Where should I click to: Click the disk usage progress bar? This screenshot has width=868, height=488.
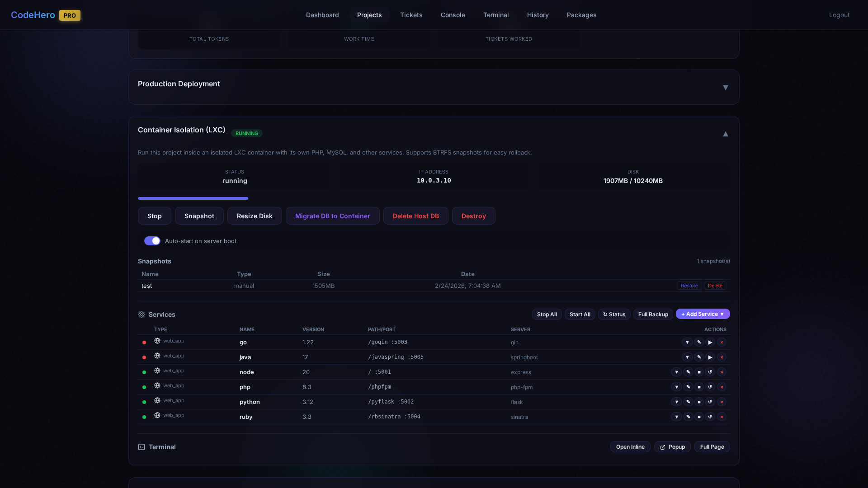(193, 198)
